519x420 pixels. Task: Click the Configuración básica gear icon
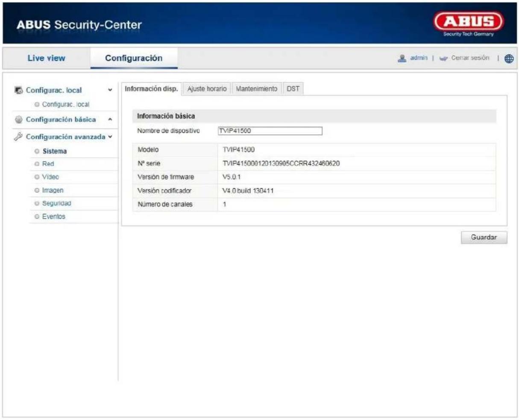18,120
